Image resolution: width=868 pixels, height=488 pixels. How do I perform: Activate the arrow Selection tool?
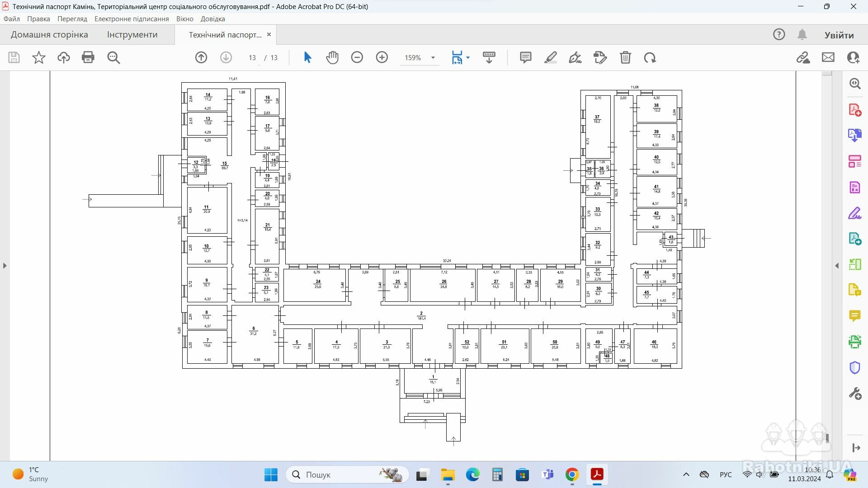307,57
